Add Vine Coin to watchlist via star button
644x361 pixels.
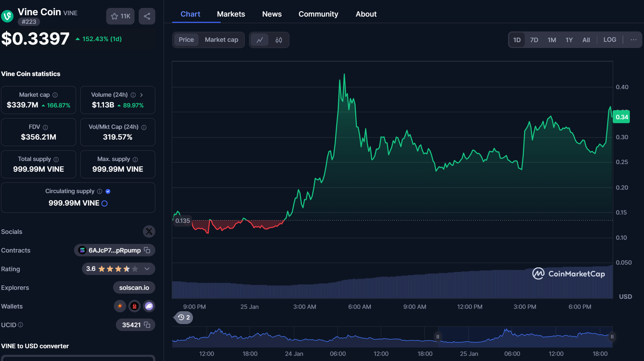(120, 16)
